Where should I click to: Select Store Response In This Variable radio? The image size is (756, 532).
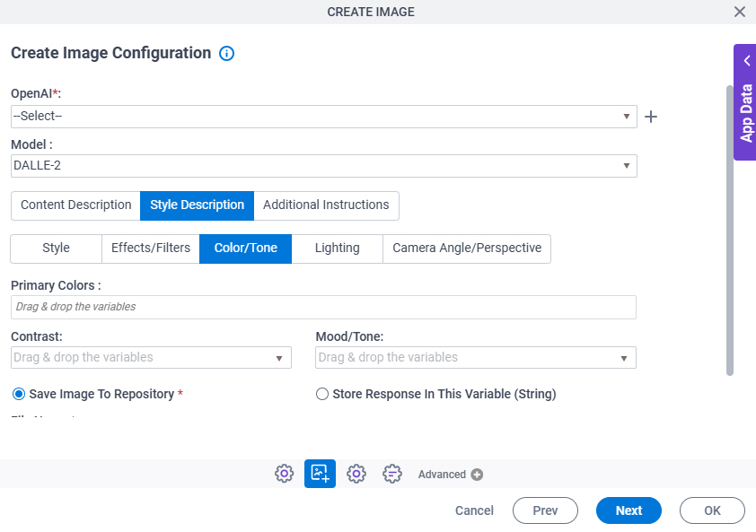click(322, 394)
